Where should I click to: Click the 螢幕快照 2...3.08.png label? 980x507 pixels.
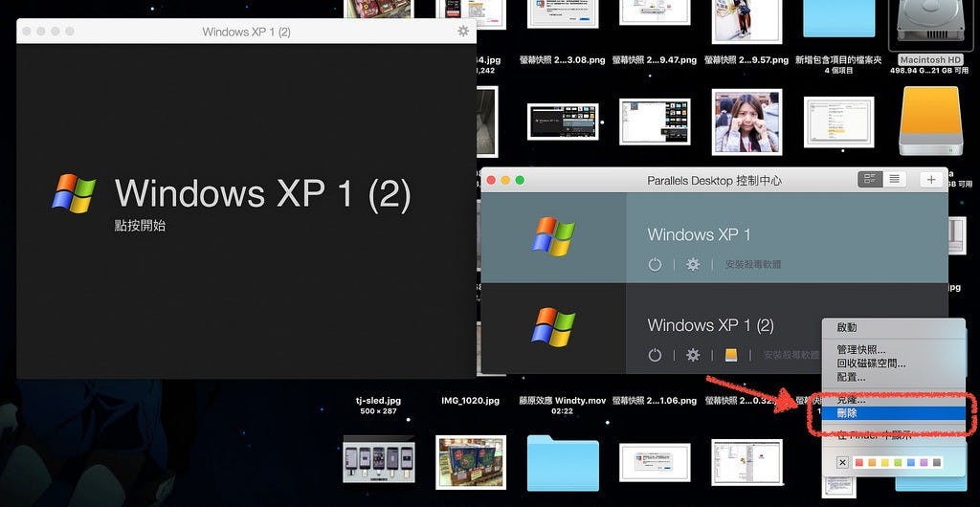563,60
